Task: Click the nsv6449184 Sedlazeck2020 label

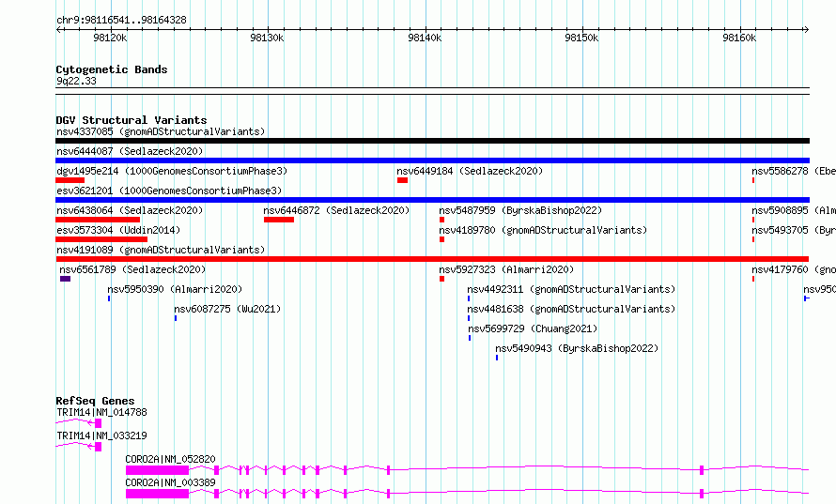Action: tap(470, 171)
